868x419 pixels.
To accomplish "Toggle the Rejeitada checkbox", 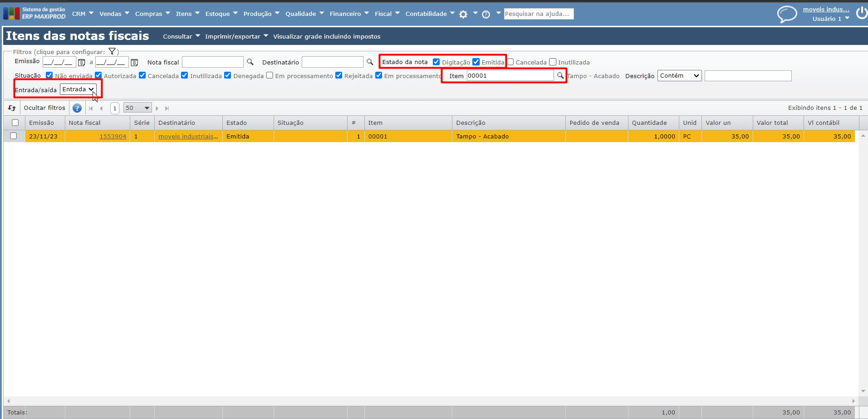I will [338, 75].
